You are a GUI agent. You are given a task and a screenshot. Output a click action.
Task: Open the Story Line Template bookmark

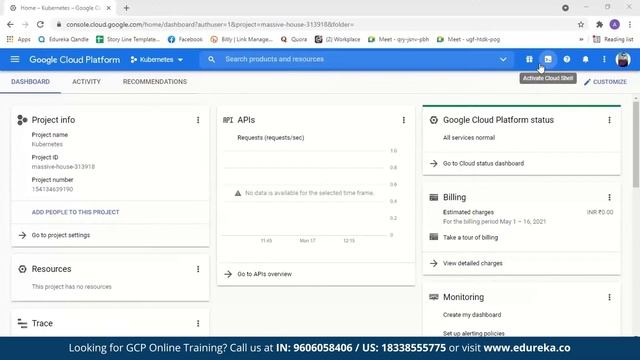[x=128, y=39]
